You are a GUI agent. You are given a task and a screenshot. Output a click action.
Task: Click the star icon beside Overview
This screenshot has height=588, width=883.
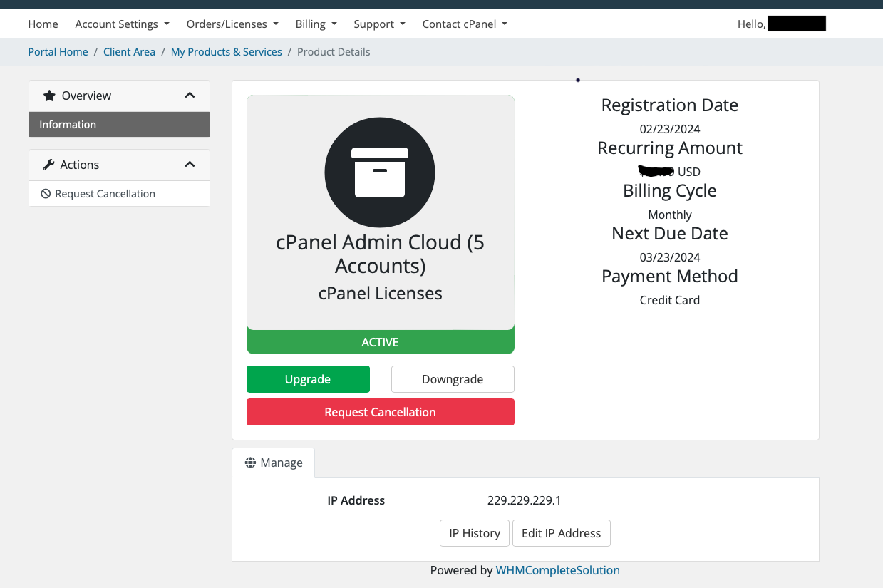click(x=49, y=96)
